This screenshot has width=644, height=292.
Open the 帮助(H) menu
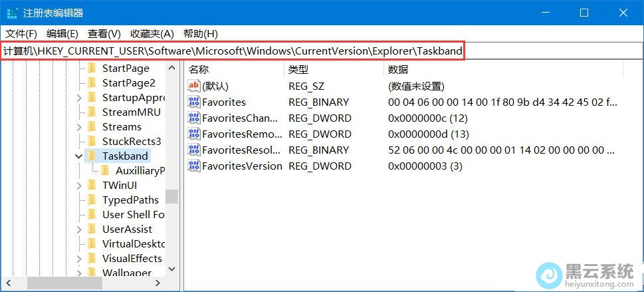point(200,33)
